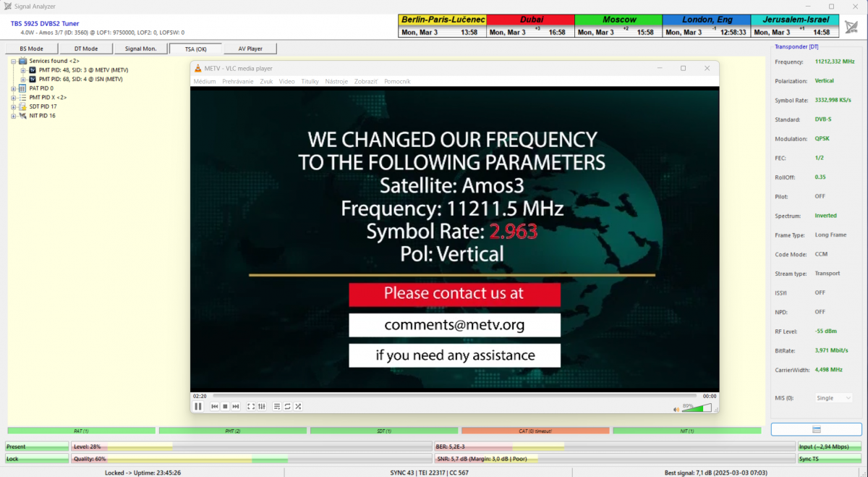Select the BS Mode button
Screen dimensions: 868x477
30,48
